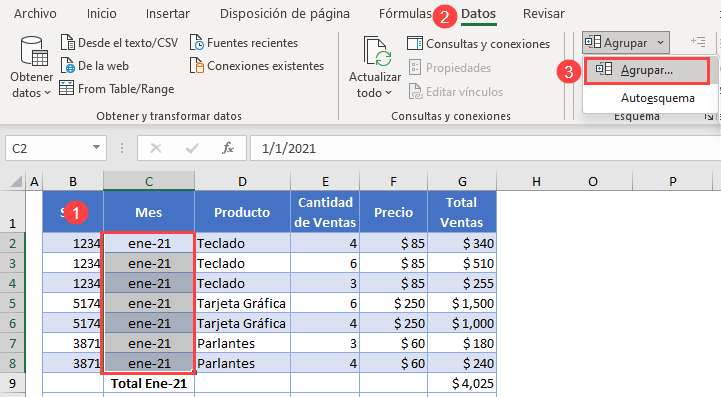
Task: Click the greyed Propiedades button
Action: coord(450,68)
